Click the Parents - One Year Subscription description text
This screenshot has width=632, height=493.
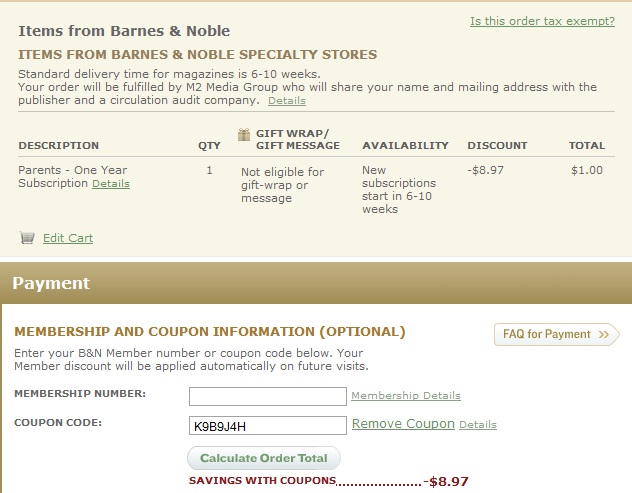click(x=73, y=177)
